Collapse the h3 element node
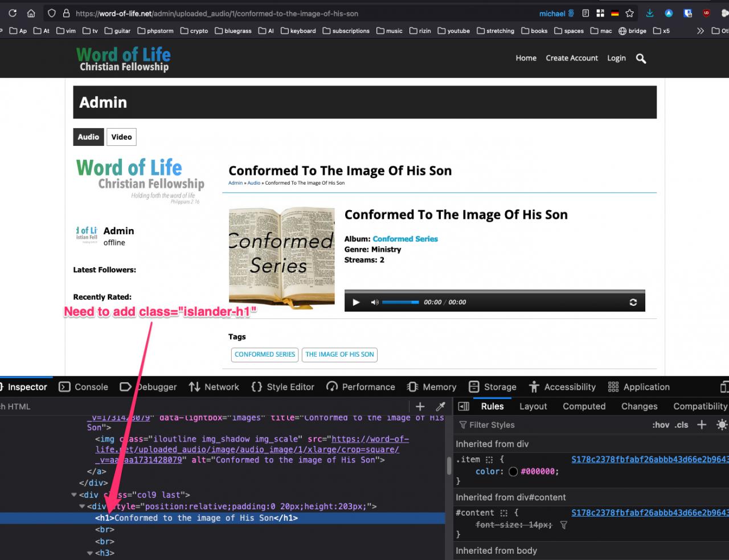 coord(90,553)
